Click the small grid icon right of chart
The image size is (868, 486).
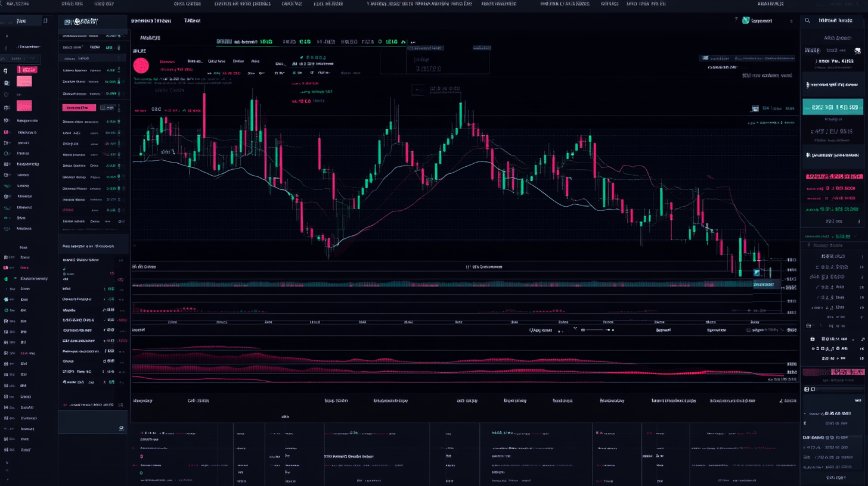coord(755,108)
